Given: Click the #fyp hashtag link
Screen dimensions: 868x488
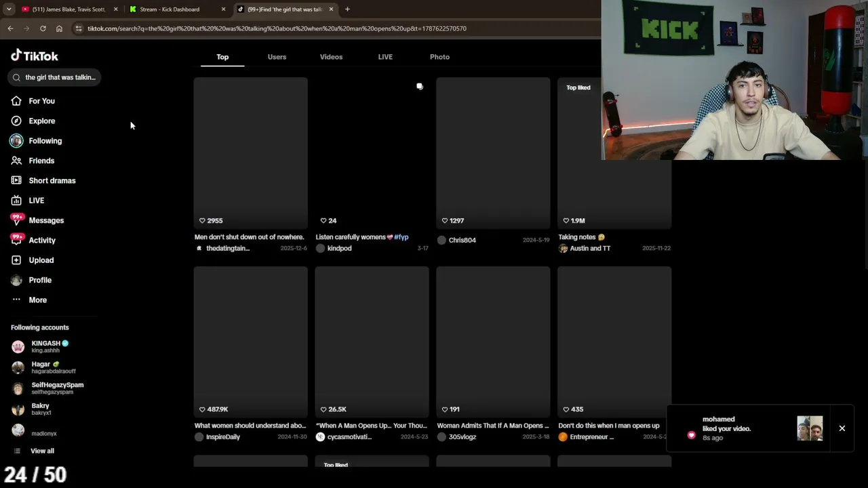Looking at the screenshot, I should (x=401, y=237).
